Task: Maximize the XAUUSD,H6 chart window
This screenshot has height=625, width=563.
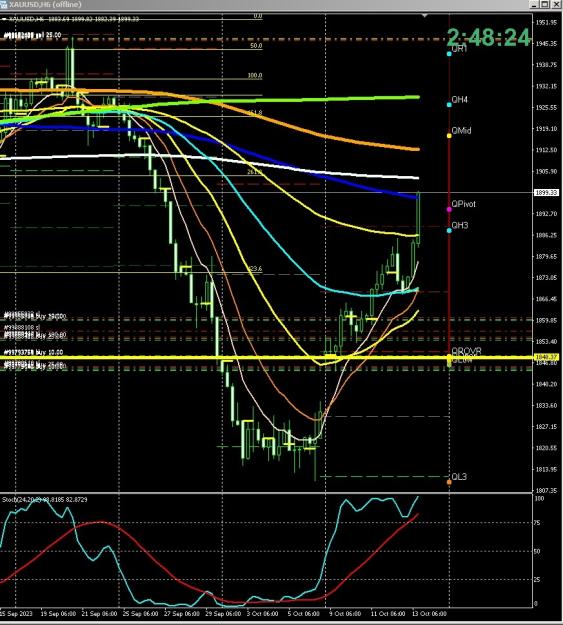Action: 545,4
